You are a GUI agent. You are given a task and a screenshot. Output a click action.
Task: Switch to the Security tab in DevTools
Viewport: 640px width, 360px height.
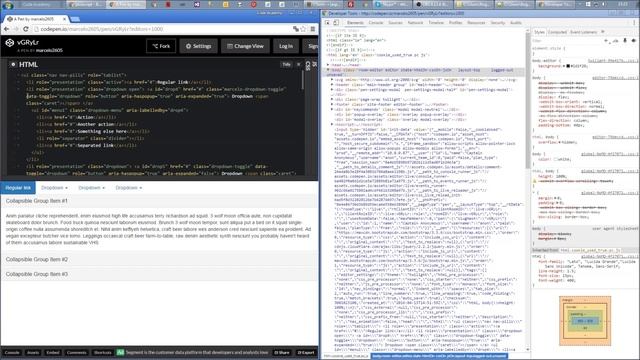coord(498,23)
